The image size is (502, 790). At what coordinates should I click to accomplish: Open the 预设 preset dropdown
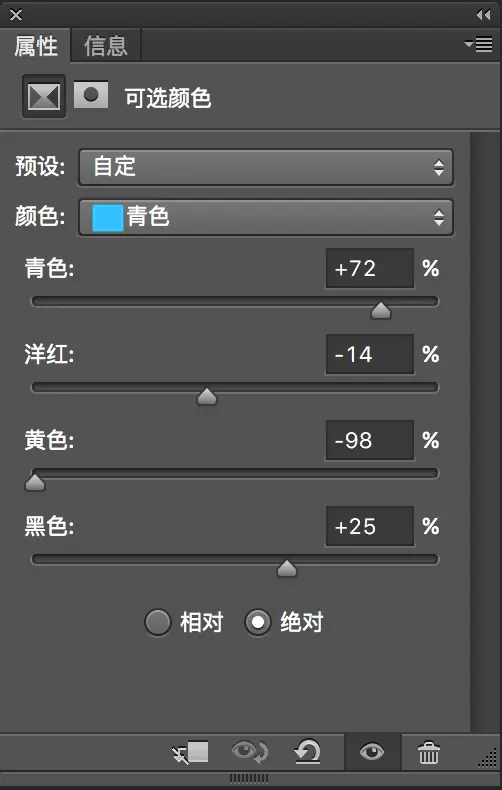point(266,167)
